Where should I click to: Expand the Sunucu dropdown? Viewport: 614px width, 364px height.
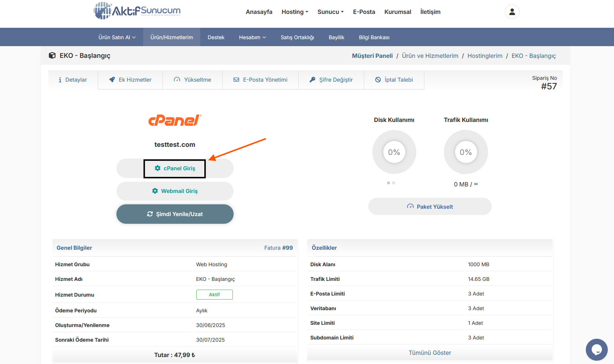(x=330, y=12)
